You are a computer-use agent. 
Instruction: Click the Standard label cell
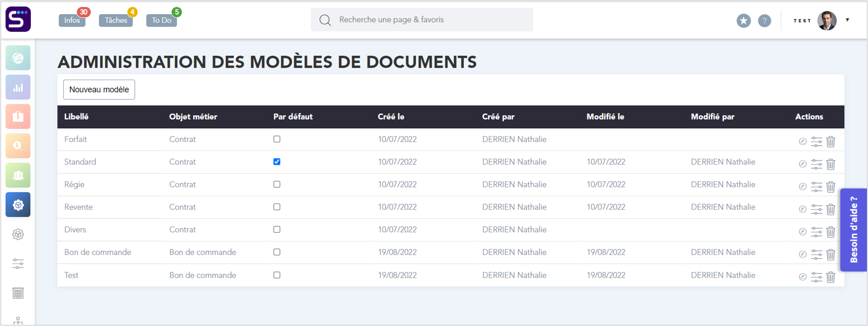click(x=80, y=162)
